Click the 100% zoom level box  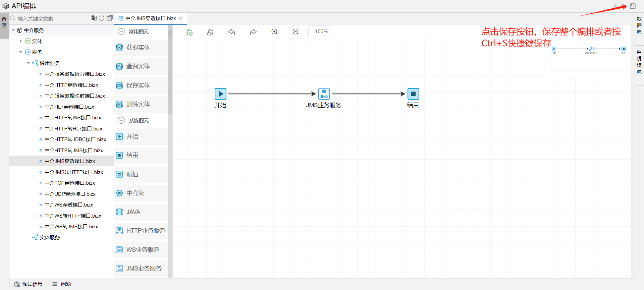pyautogui.click(x=321, y=32)
